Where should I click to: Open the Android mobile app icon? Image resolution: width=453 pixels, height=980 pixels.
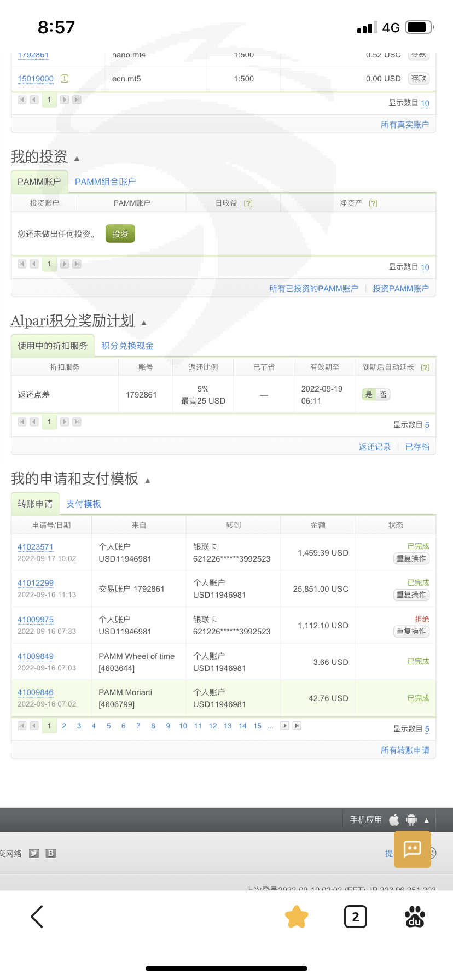click(x=411, y=820)
